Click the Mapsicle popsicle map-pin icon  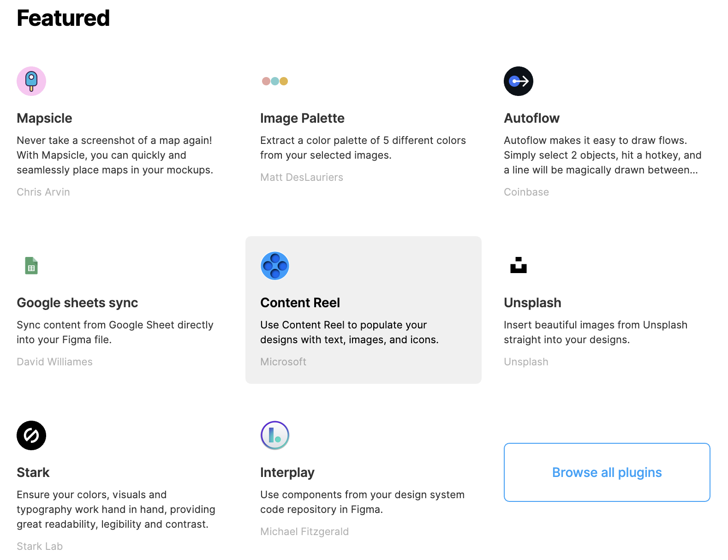31,81
